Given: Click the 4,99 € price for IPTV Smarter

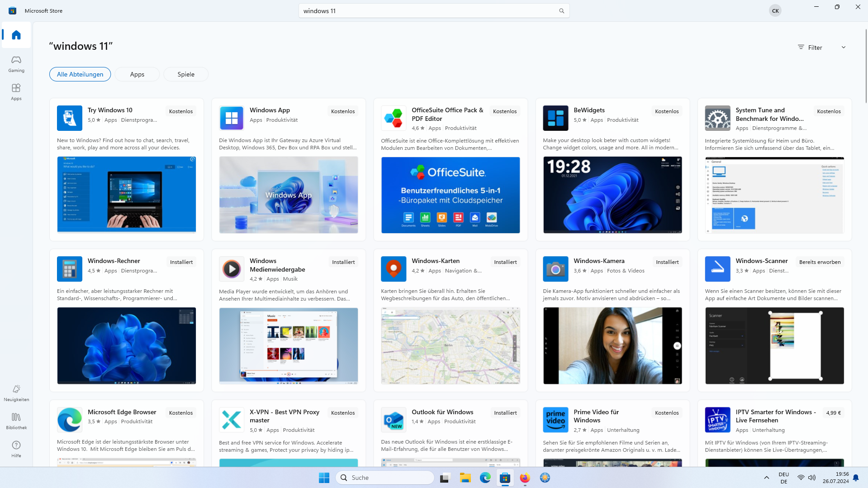Looking at the screenshot, I should pos(833,413).
